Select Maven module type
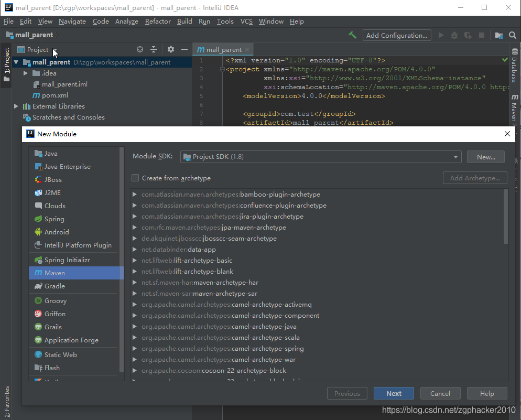521x420 pixels. [76, 273]
